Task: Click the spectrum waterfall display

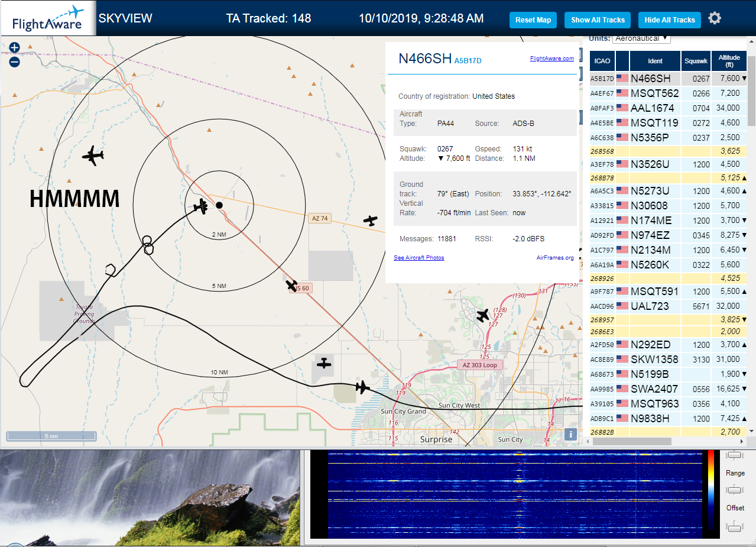Action: pos(514,494)
